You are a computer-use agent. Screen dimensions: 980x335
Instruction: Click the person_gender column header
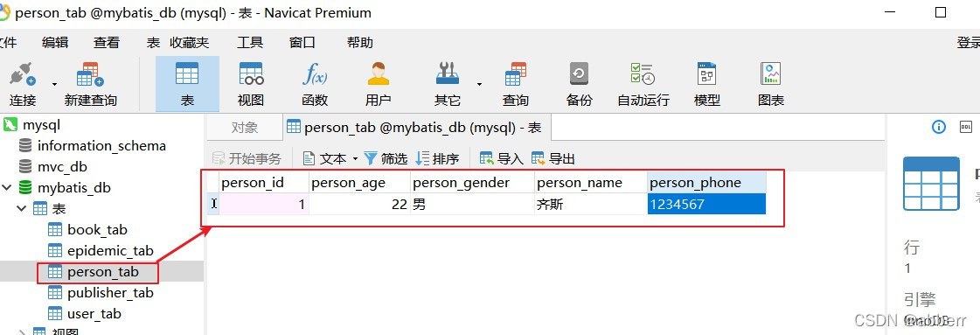click(473, 183)
